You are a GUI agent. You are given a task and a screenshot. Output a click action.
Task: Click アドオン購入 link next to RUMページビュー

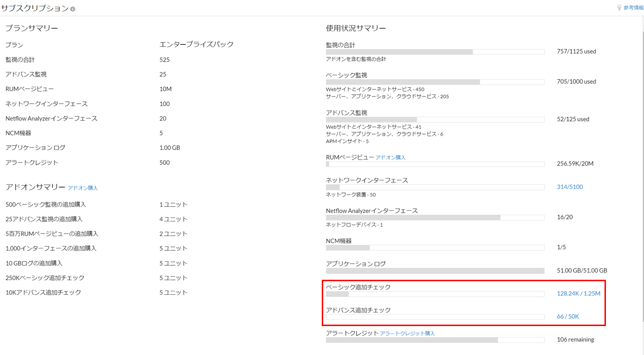pos(390,157)
